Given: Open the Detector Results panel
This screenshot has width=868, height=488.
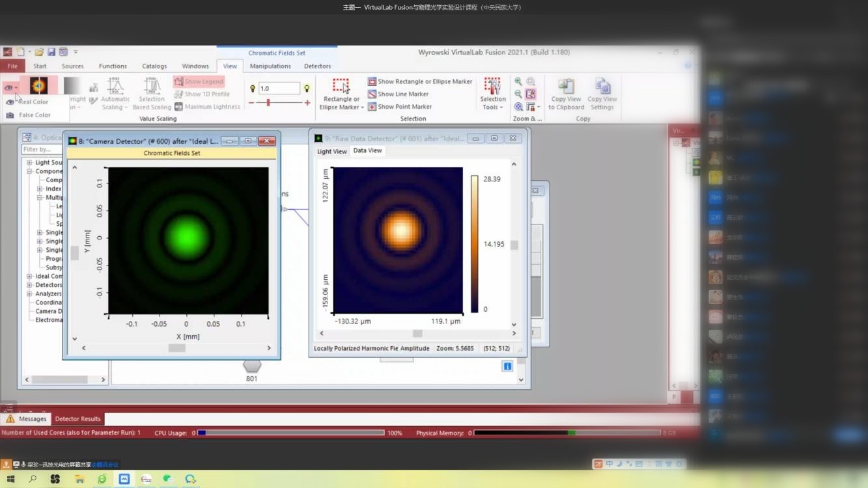Looking at the screenshot, I should pos(77,419).
